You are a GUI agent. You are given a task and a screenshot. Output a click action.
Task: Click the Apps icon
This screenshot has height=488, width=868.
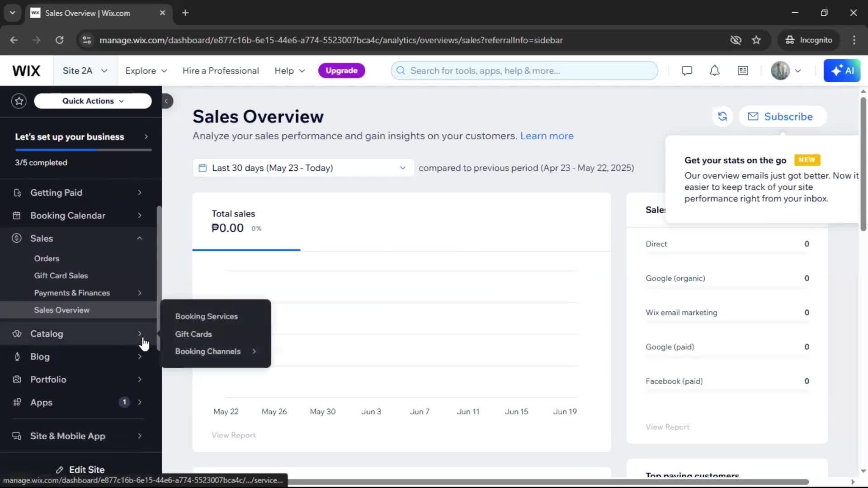coord(17,403)
